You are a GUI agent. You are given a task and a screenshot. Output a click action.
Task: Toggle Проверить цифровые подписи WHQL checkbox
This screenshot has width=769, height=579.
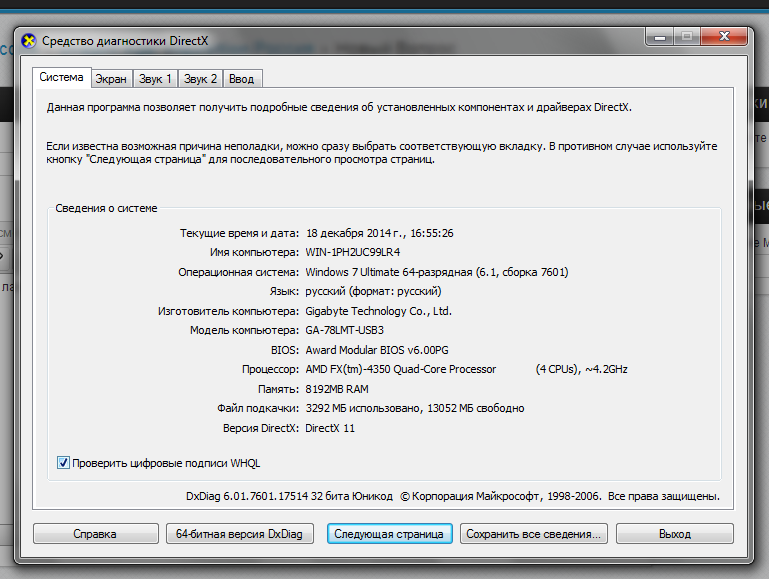(63, 463)
